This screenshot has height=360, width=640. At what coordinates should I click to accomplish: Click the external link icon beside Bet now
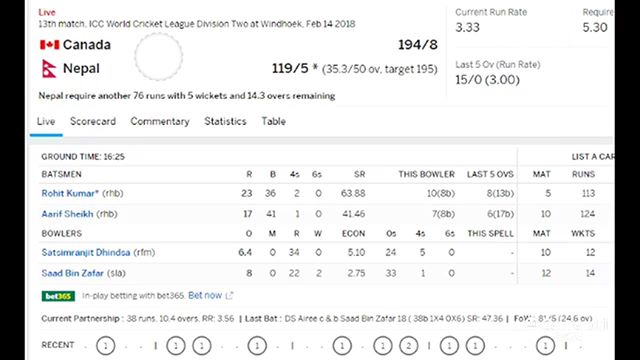[x=229, y=295]
